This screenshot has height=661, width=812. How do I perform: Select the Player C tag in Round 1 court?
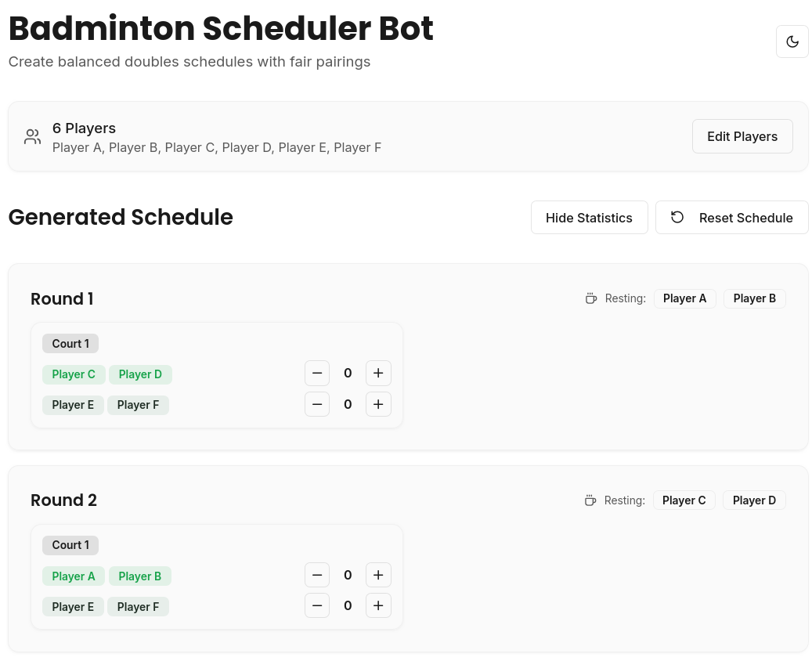click(74, 374)
